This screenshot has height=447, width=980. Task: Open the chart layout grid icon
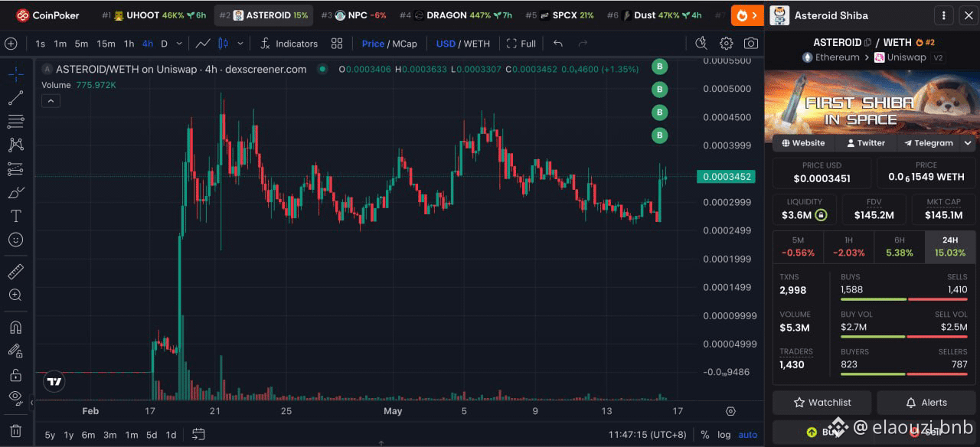click(x=337, y=44)
